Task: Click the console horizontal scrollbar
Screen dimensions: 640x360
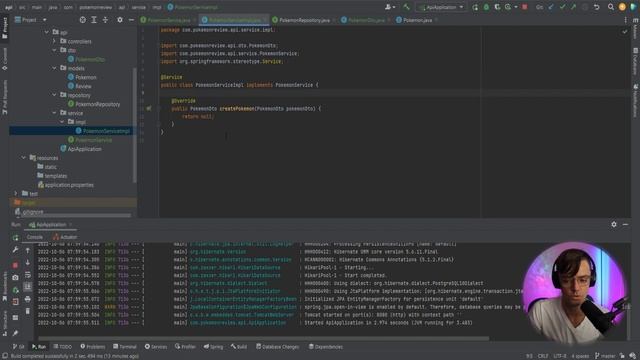Action: click(264, 338)
